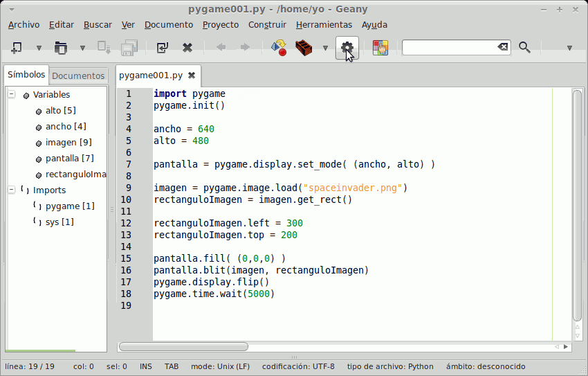Open the Herramientas menu
The image size is (588, 376).
point(324,25)
